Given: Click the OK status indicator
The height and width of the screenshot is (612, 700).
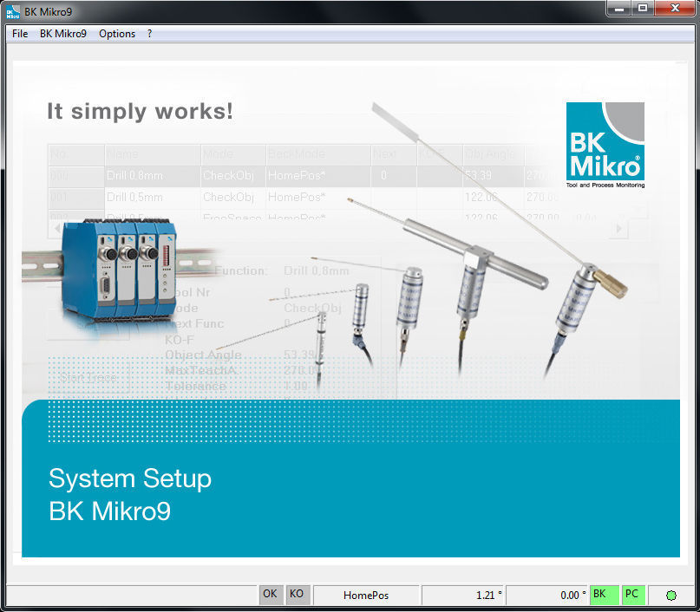Looking at the screenshot, I should [x=270, y=595].
